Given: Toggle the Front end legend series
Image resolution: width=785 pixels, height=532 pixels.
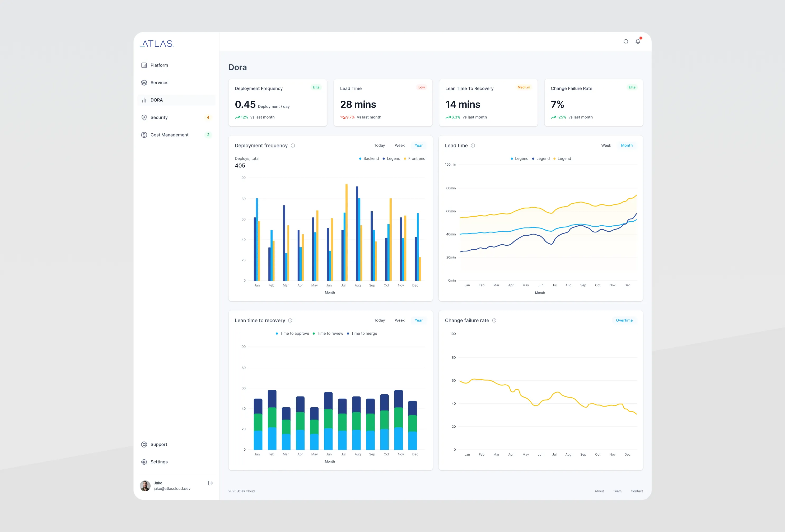Looking at the screenshot, I should point(414,159).
